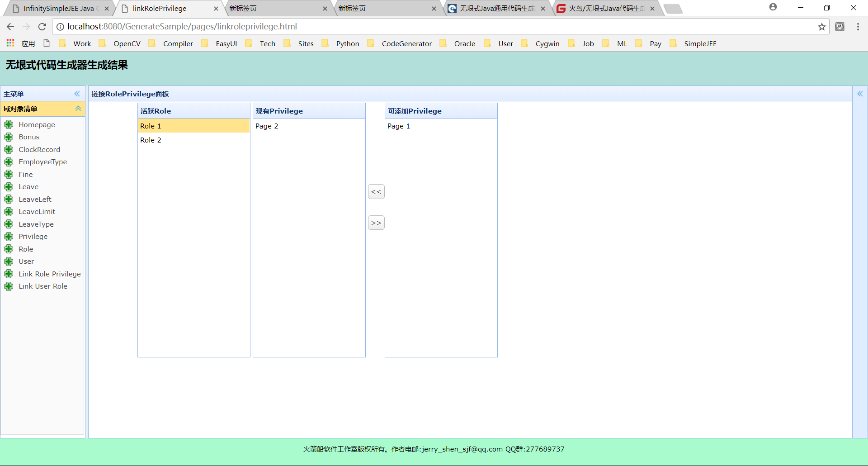The width and height of the screenshot is (868, 466).
Task: Open the blank page bookmark icon
Action: tap(47, 43)
